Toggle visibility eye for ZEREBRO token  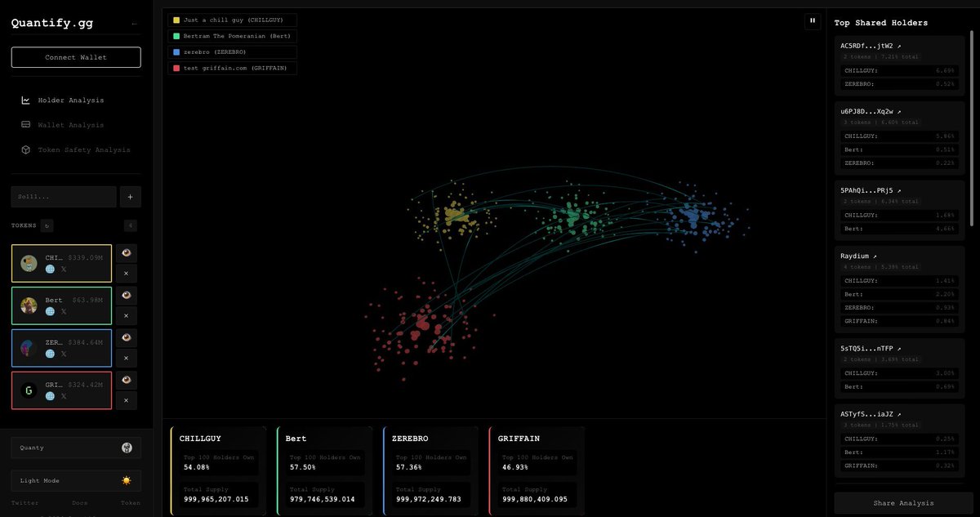(x=126, y=338)
